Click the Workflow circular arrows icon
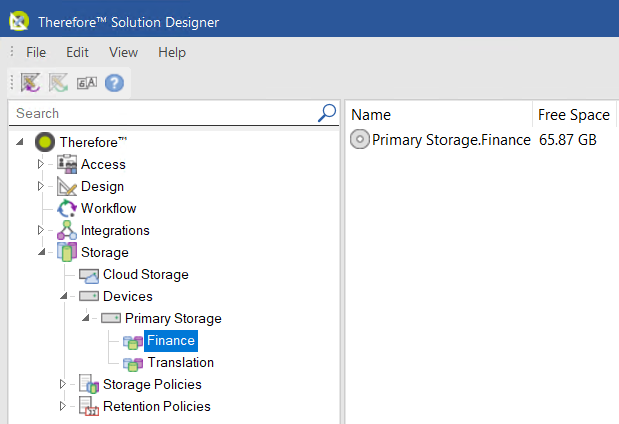The width and height of the screenshot is (619, 424). pos(67,208)
